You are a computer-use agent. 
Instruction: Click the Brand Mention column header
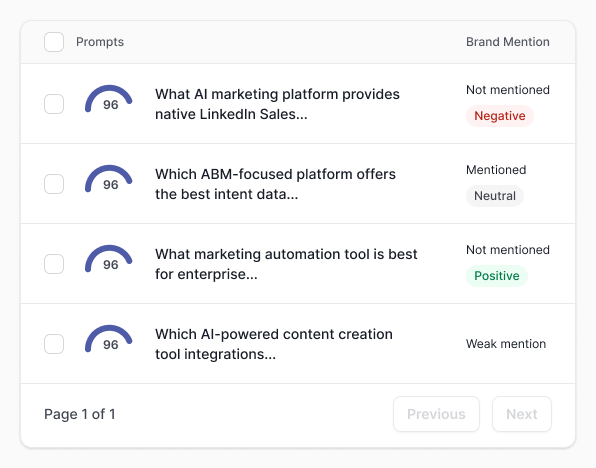(x=508, y=42)
